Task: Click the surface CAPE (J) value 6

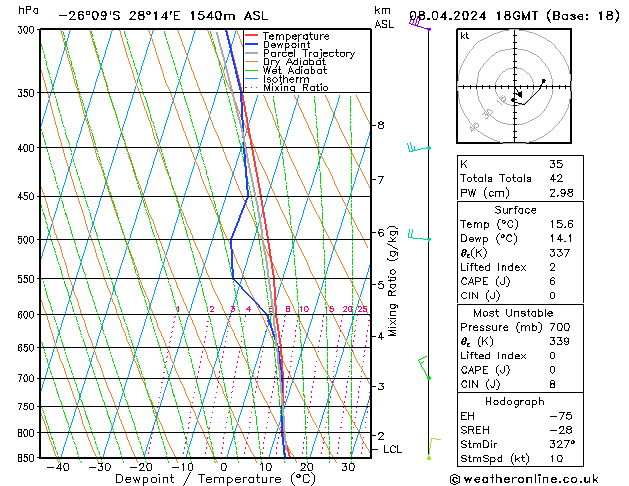Action: 552,281
